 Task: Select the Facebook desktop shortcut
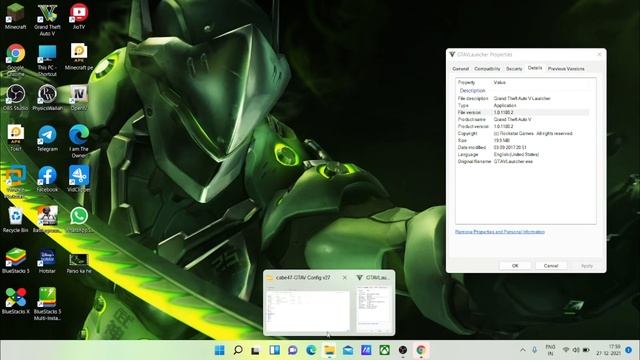47,179
